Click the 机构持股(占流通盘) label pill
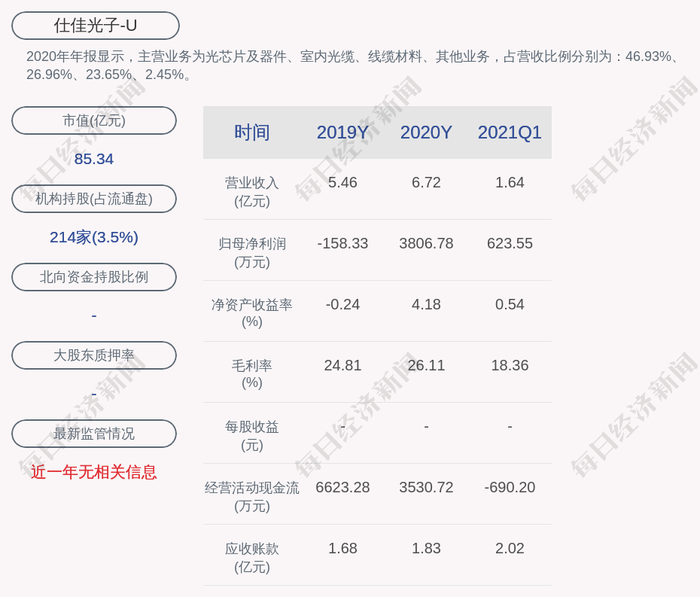The width and height of the screenshot is (700, 597). point(94,199)
